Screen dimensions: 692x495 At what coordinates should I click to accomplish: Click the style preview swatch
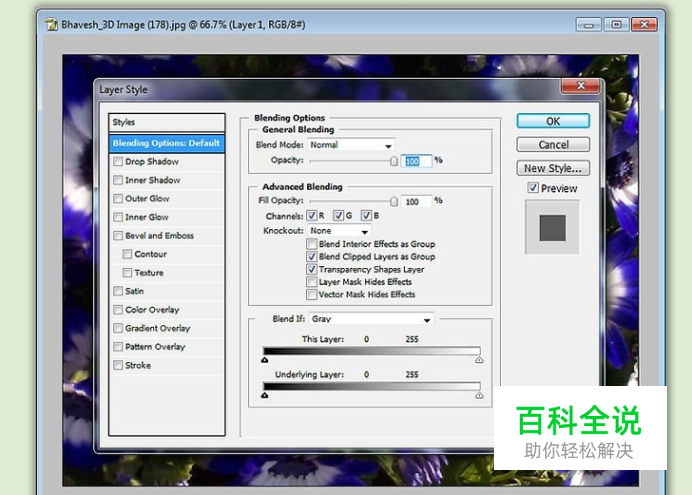553,228
